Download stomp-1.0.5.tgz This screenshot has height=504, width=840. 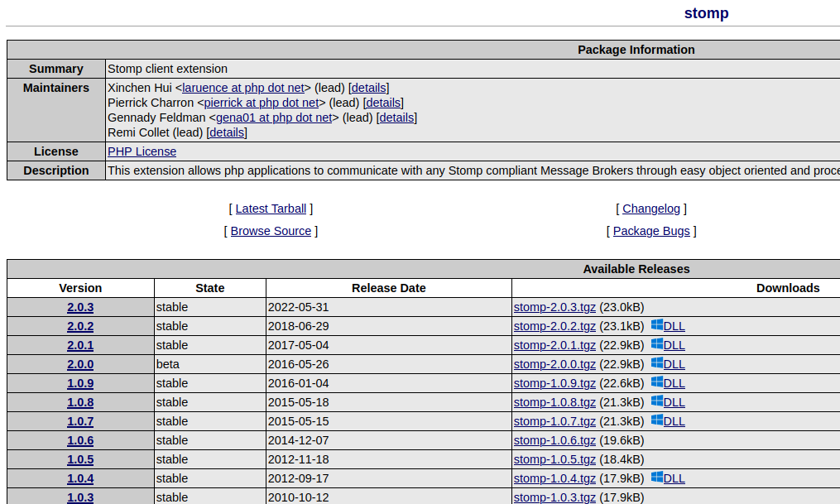coord(554,459)
